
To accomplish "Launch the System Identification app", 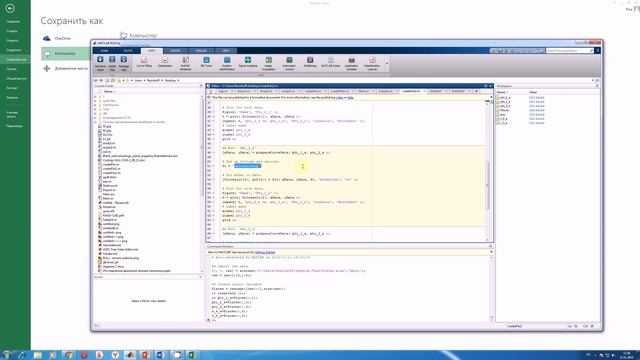I will click(x=227, y=64).
